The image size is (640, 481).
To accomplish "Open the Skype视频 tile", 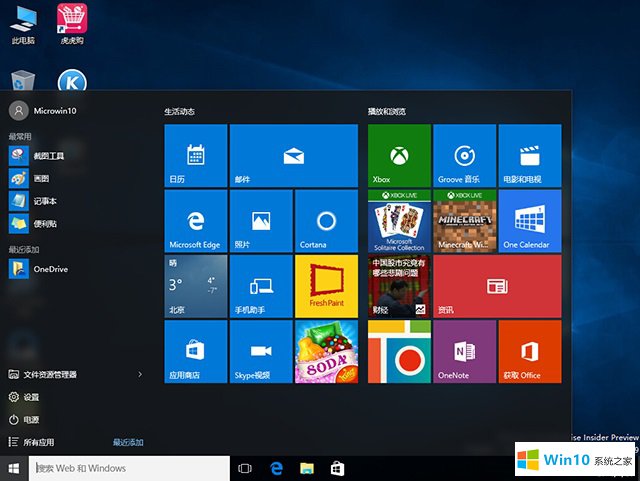I will tap(261, 352).
